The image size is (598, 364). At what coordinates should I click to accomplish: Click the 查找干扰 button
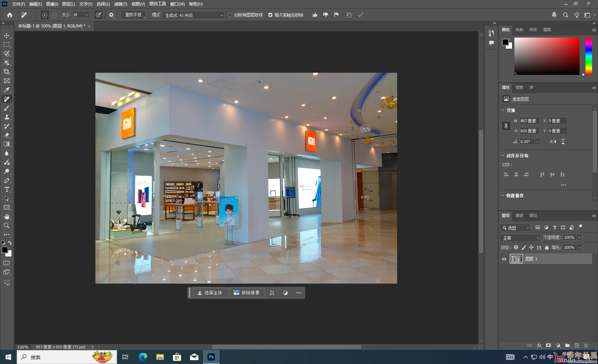133,15
